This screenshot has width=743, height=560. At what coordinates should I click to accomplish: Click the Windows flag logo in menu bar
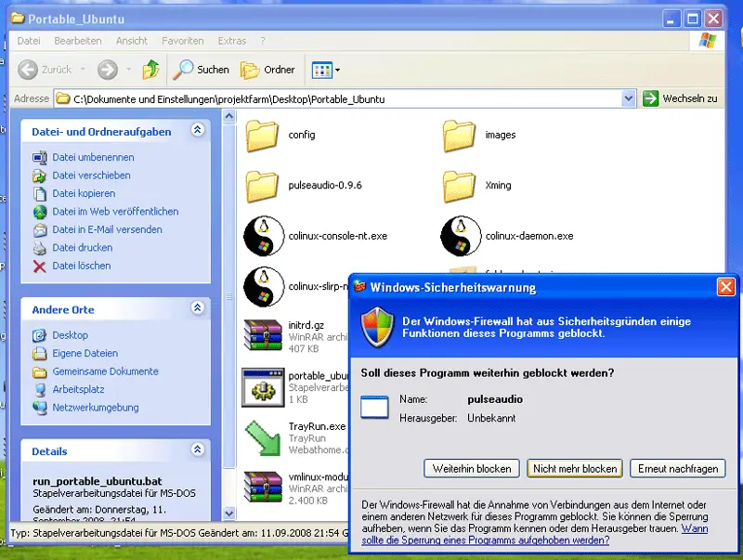click(708, 41)
